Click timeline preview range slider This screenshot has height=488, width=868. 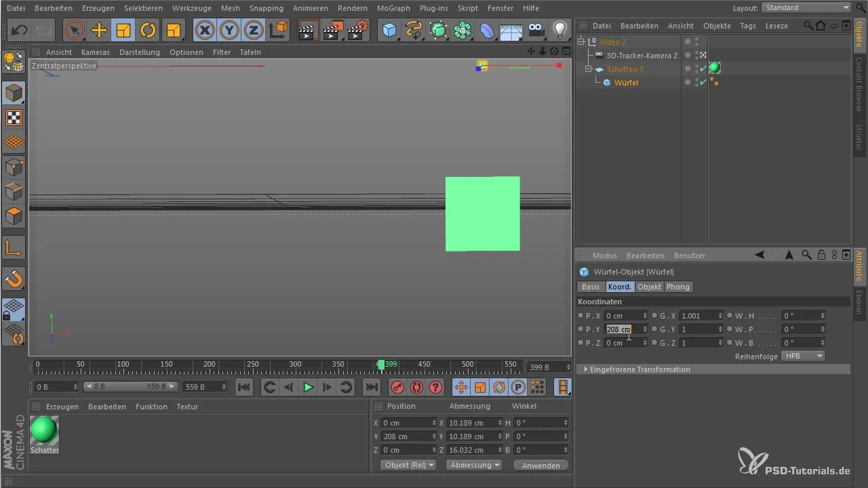pos(130,386)
